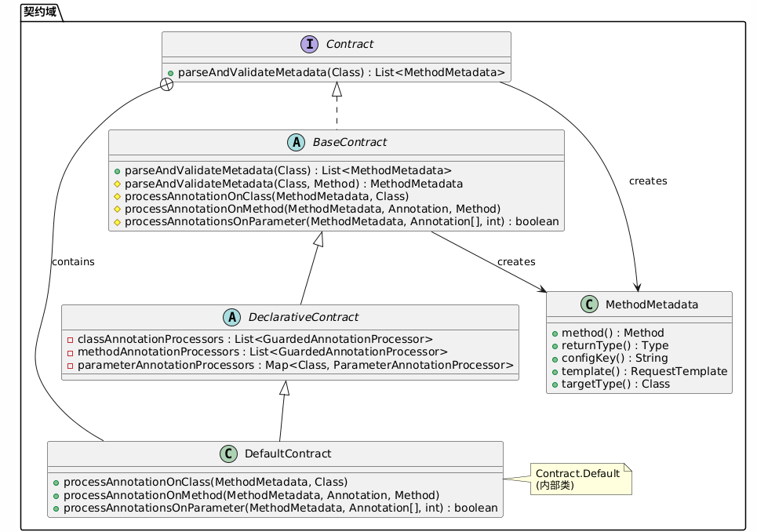This screenshot has height=532, width=757.
Task: Click private square before classAnnotationProcessors
Action: point(70,340)
